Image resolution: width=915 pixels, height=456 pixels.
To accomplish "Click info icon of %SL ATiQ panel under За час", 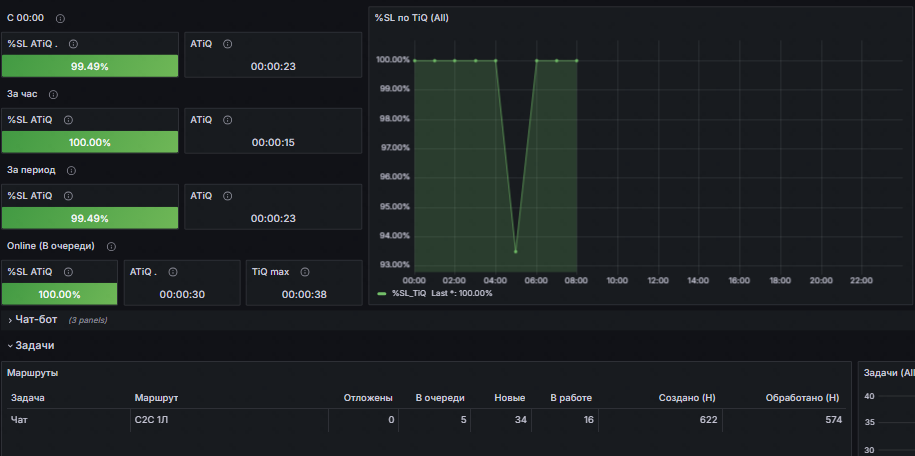I will click(x=68, y=120).
